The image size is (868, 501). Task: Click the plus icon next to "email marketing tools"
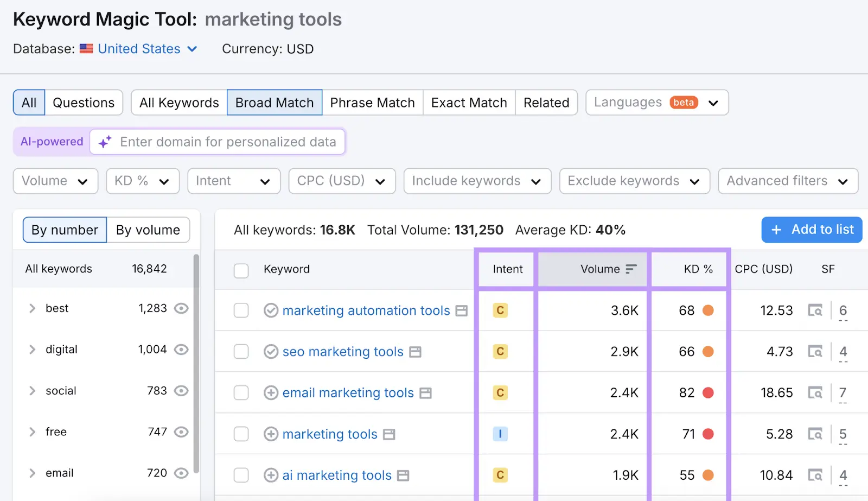point(271,392)
